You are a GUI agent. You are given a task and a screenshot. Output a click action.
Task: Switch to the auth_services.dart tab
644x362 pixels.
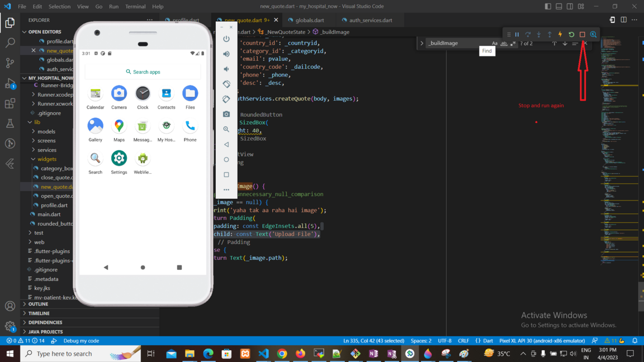click(370, 20)
